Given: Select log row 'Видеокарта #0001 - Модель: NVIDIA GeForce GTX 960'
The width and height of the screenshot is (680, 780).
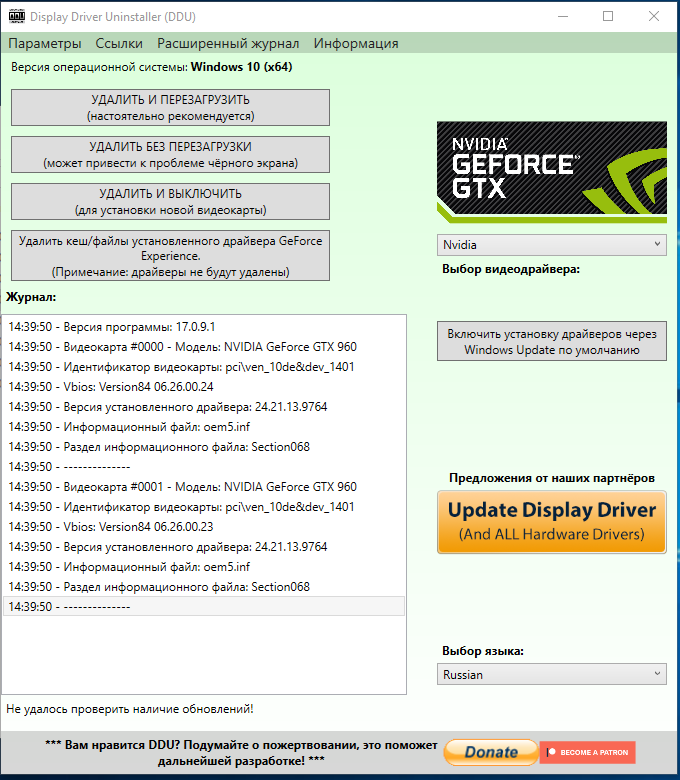Looking at the screenshot, I should (204, 487).
